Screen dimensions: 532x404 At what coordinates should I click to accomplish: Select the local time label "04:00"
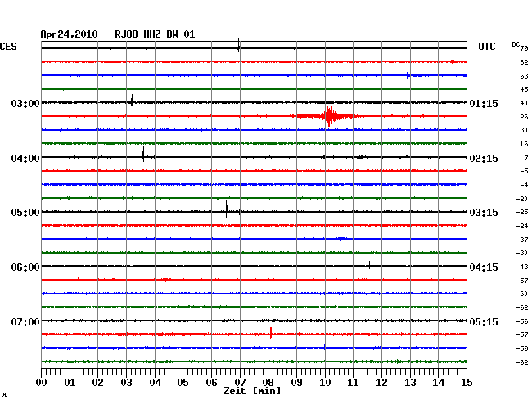point(25,159)
